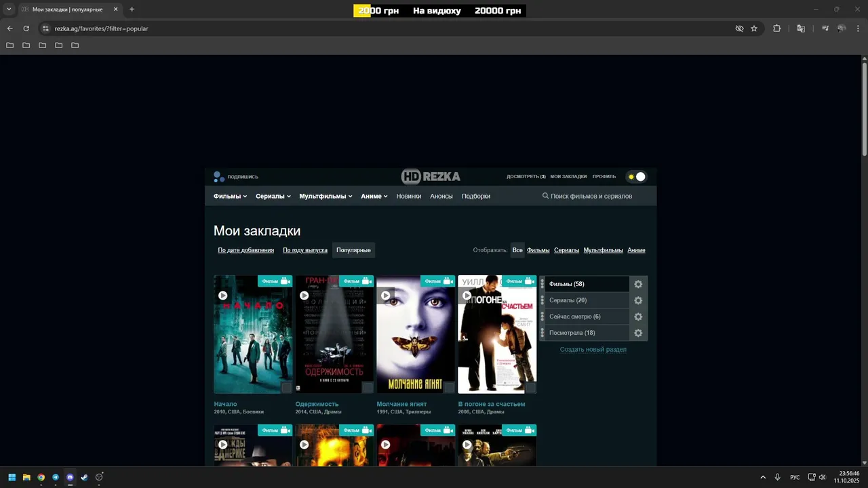868x488 pixels.
Task: Open the translate page icon
Action: point(801,28)
